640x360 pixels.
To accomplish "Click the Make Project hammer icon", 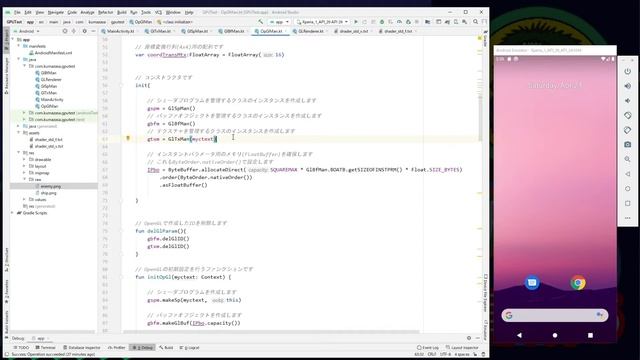I will 260,22.
